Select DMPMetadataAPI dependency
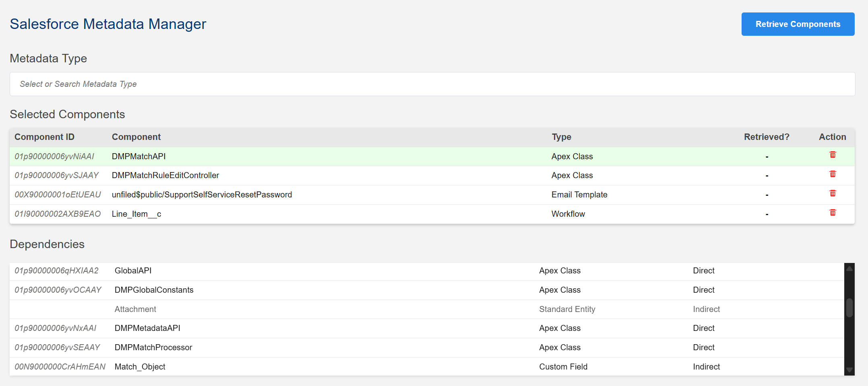The width and height of the screenshot is (868, 386). coord(147,328)
